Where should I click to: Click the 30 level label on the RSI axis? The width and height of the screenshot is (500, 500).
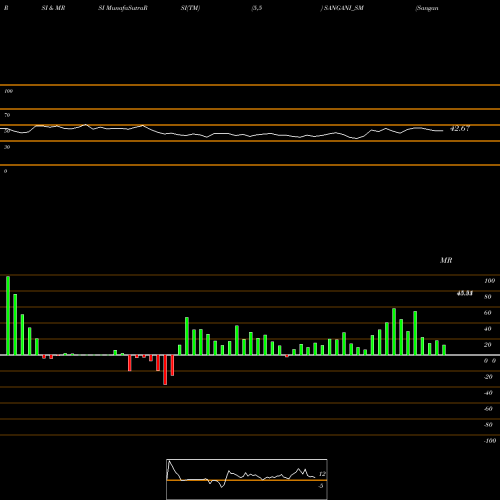click(x=7, y=147)
